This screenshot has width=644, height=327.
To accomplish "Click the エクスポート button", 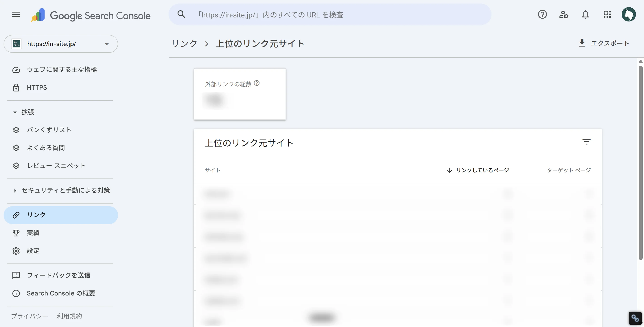I will coord(604,43).
